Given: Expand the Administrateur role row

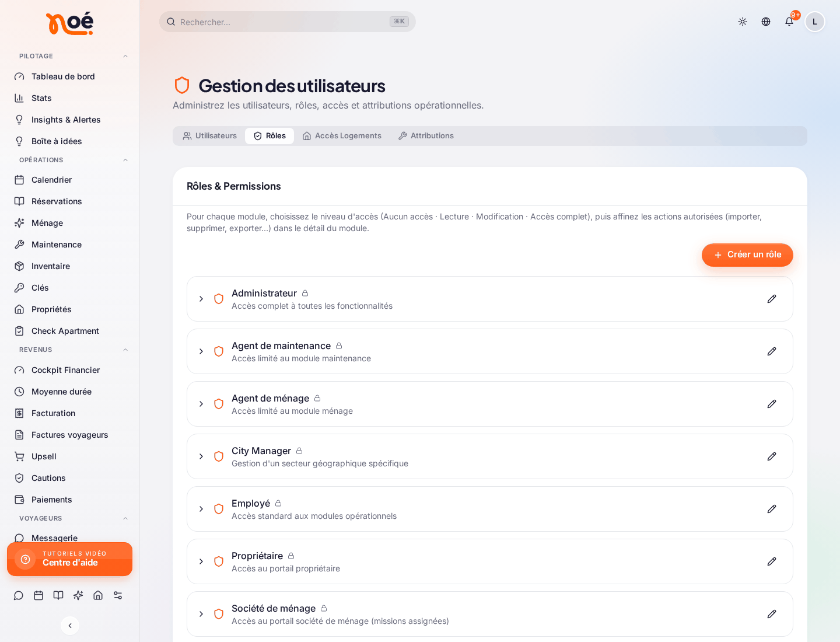Looking at the screenshot, I should point(201,299).
